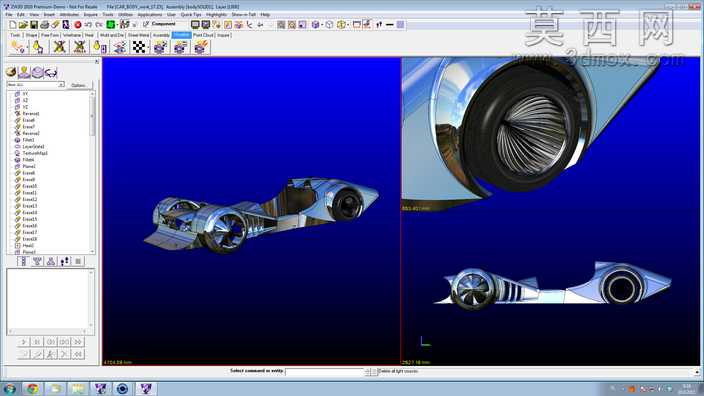Click the green square toolbar icon
704x396 pixels.
[x=110, y=25]
